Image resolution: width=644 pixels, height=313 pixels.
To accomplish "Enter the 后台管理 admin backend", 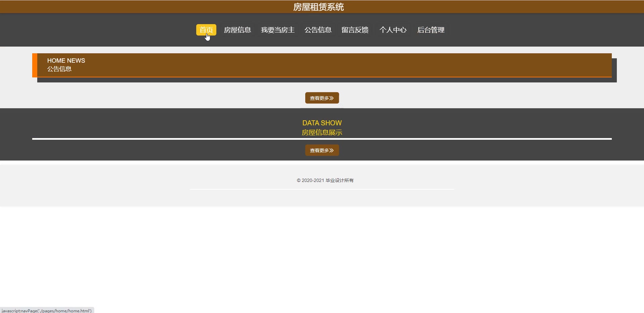I will click(430, 30).
